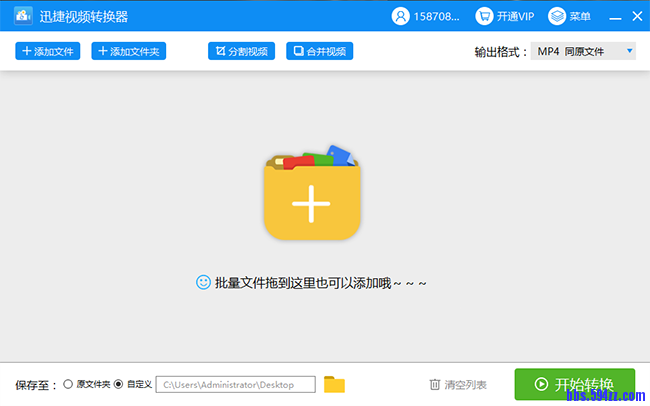Viewport: 650px width, 406px height.
Task: Browse output folder via yellow folder icon
Action: point(334,384)
